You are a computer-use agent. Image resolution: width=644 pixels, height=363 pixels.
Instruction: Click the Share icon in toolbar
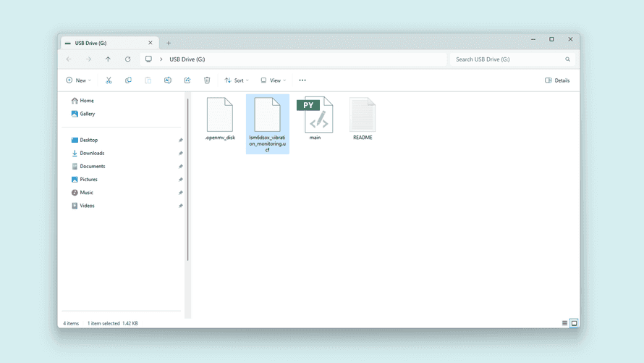click(187, 80)
